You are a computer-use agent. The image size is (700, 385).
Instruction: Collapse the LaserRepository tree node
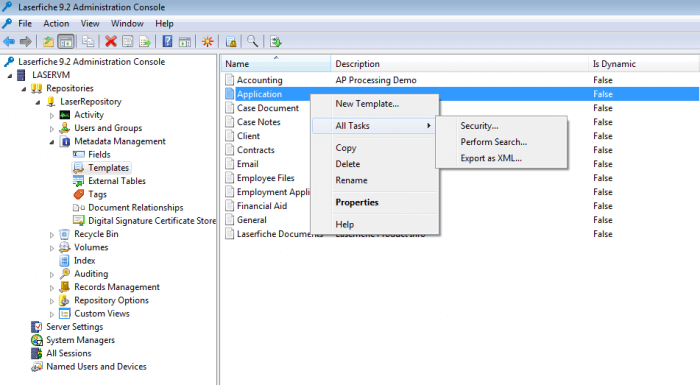point(38,102)
